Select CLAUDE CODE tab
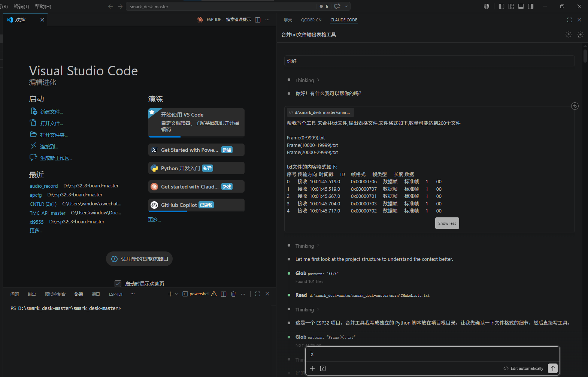This screenshot has width=588, height=377. pos(344,20)
